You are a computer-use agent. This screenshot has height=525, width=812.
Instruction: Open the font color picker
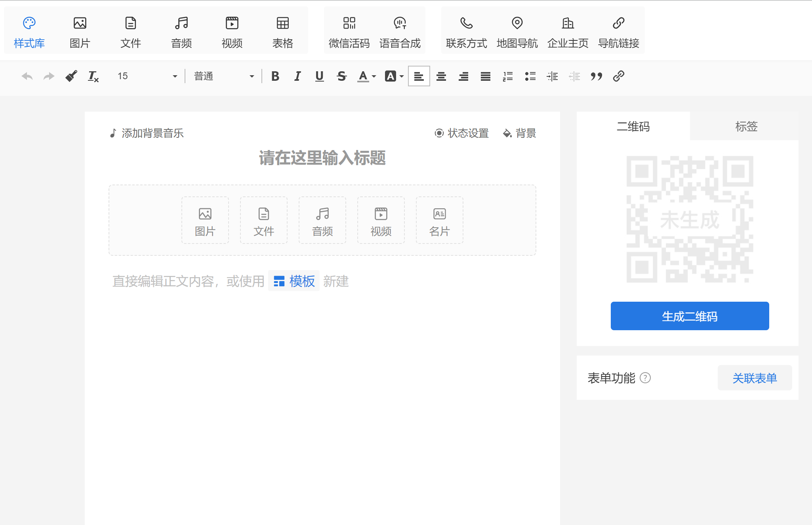click(x=366, y=76)
